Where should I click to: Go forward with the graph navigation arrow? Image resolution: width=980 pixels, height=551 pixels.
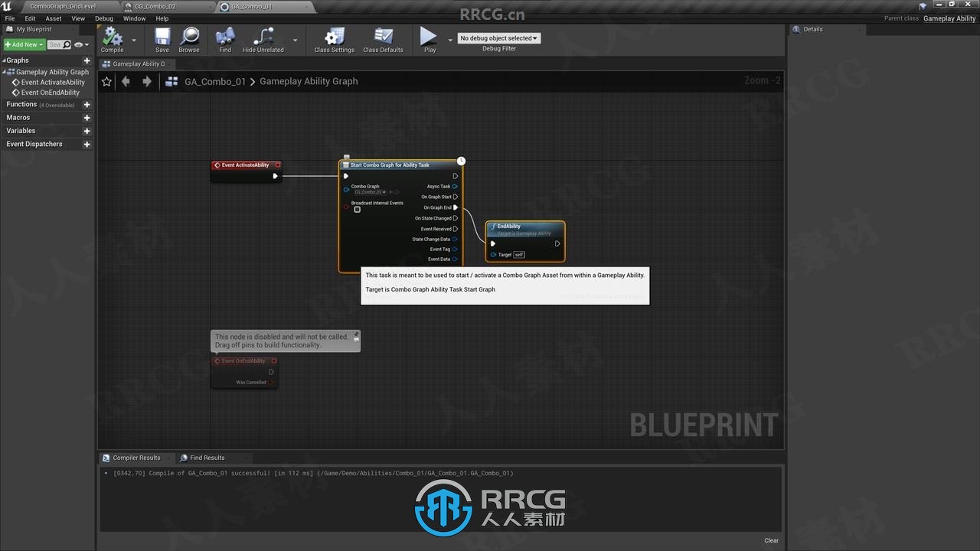pos(147,81)
